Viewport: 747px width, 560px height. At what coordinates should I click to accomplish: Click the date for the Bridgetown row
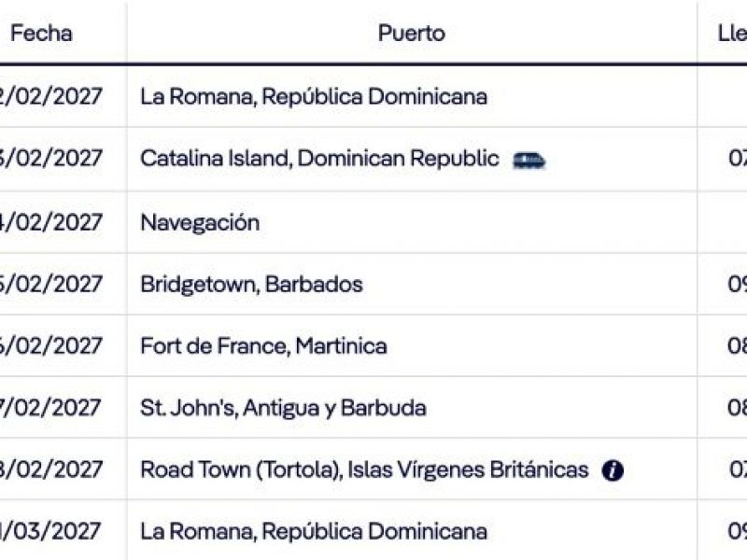pos(50,284)
